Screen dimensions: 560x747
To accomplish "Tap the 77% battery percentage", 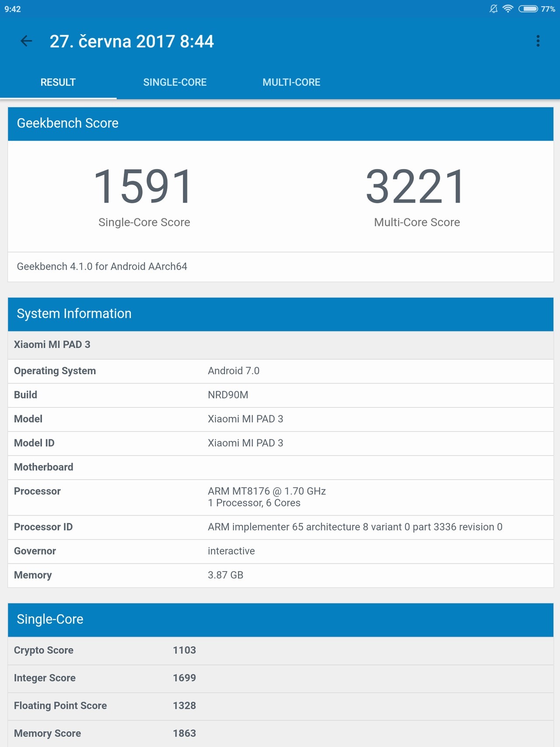I will click(x=548, y=9).
